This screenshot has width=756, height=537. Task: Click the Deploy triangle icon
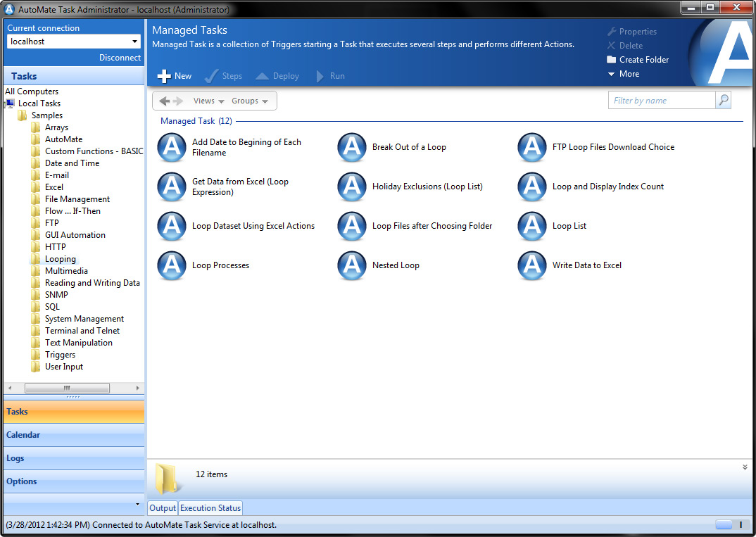coord(262,76)
